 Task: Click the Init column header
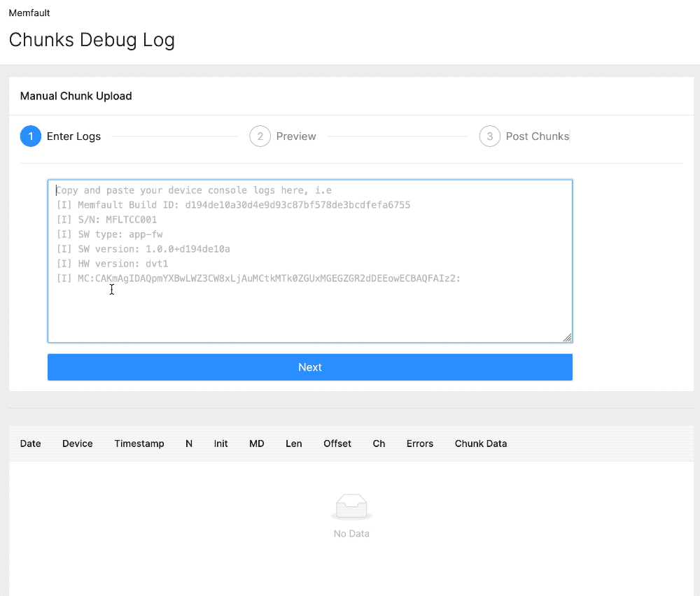tap(221, 444)
